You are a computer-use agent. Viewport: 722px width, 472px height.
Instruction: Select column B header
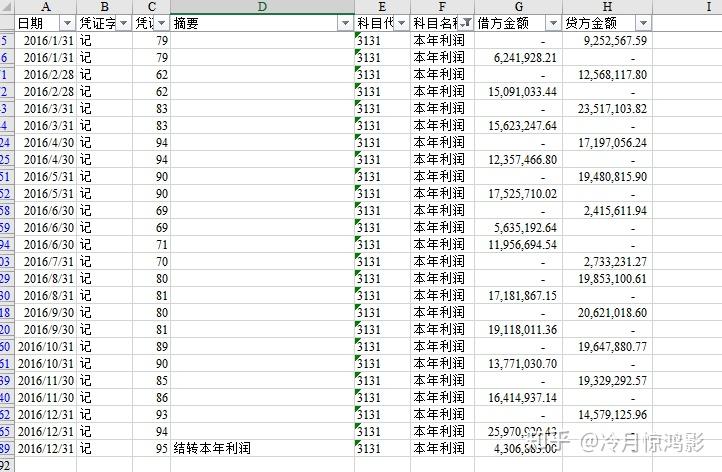pos(105,7)
